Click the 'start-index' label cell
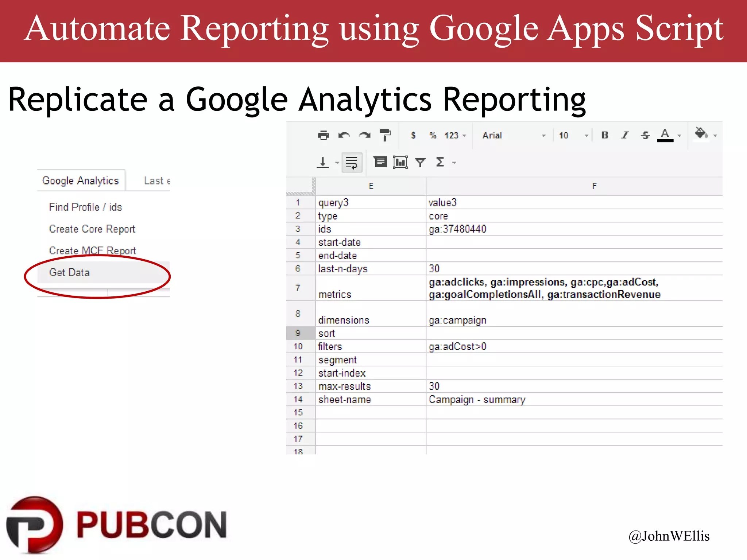The height and width of the screenshot is (560, 747). 371,373
